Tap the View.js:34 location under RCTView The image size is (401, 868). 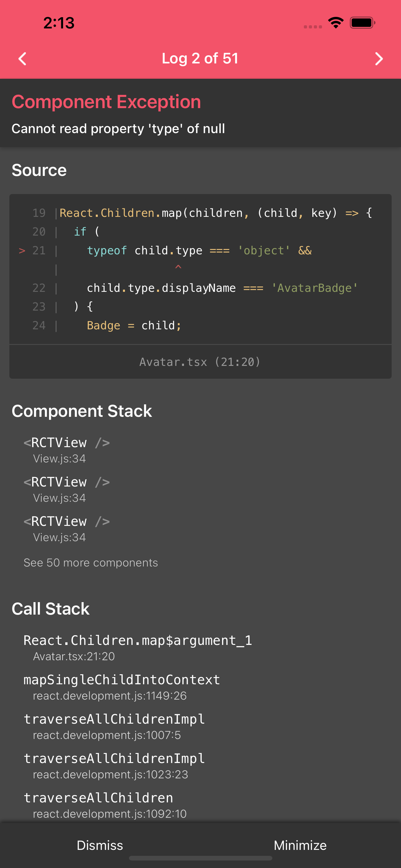pyautogui.click(x=59, y=458)
